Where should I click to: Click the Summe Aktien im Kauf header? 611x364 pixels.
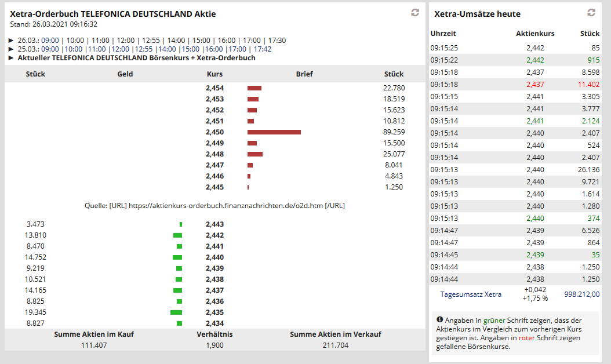click(x=93, y=334)
